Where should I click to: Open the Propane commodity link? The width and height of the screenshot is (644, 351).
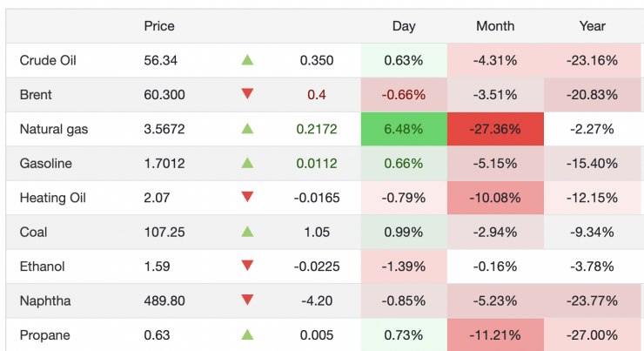[44, 335]
